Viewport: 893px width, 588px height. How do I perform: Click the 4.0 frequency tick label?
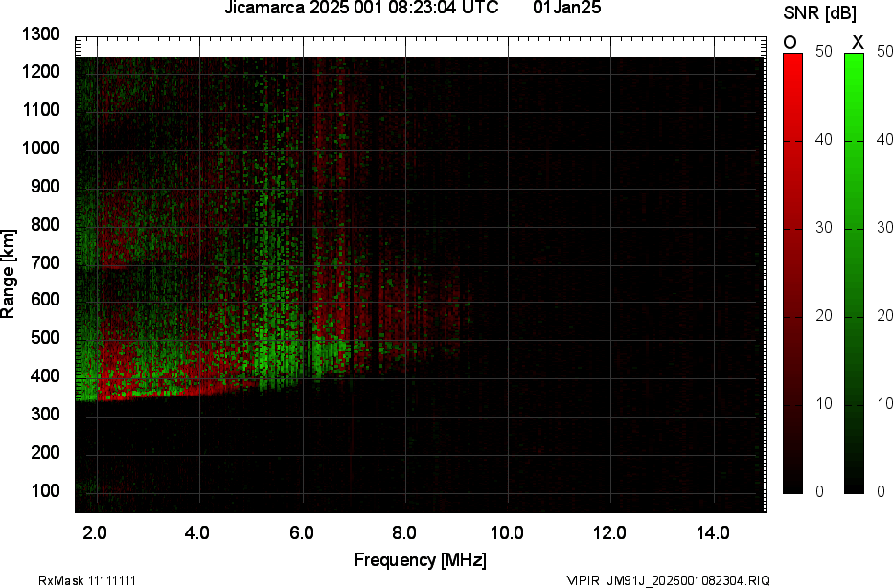(197, 532)
